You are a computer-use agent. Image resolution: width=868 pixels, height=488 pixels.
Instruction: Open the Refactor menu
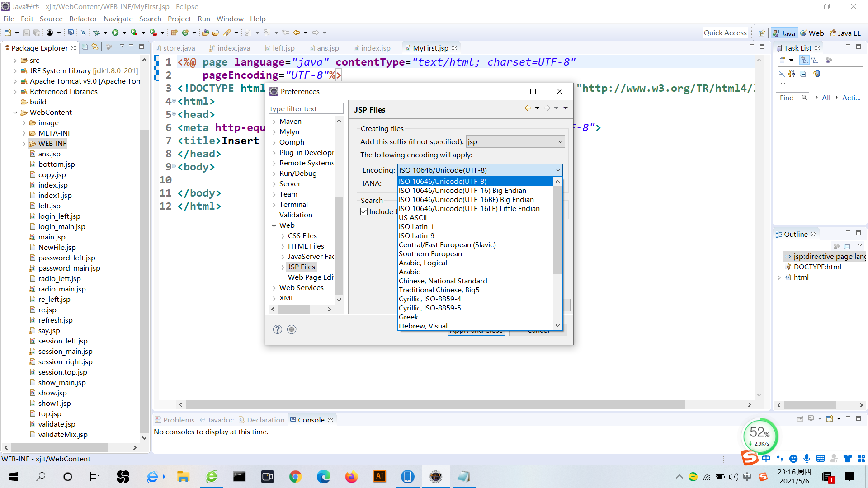[x=83, y=19]
